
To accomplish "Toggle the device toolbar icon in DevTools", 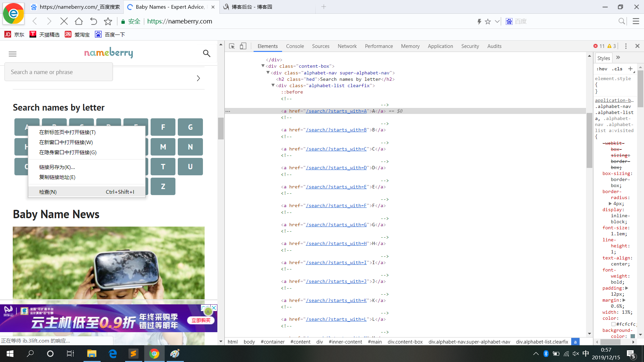I will click(243, 46).
